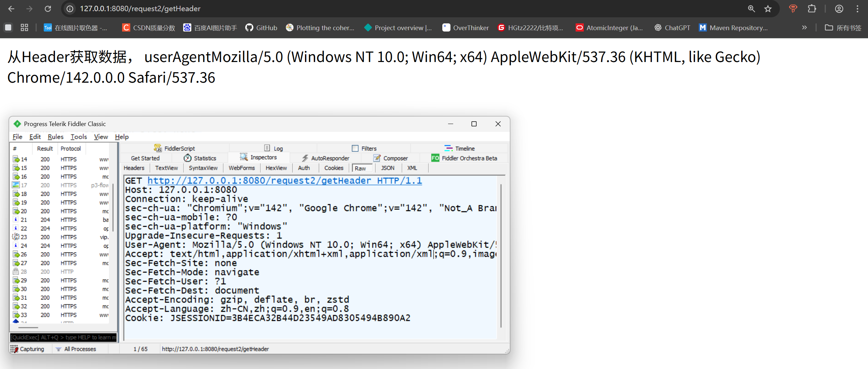
Task: Click the Chrome apps grid icon
Action: click(x=24, y=28)
